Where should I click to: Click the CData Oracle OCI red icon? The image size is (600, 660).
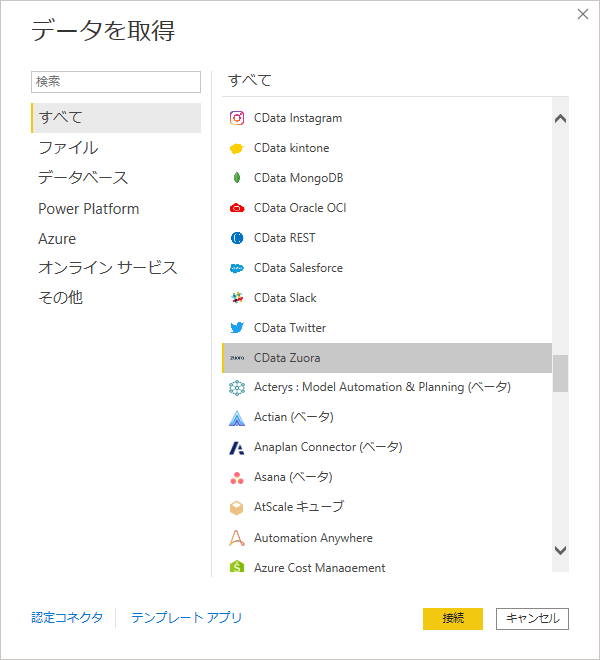click(x=237, y=208)
